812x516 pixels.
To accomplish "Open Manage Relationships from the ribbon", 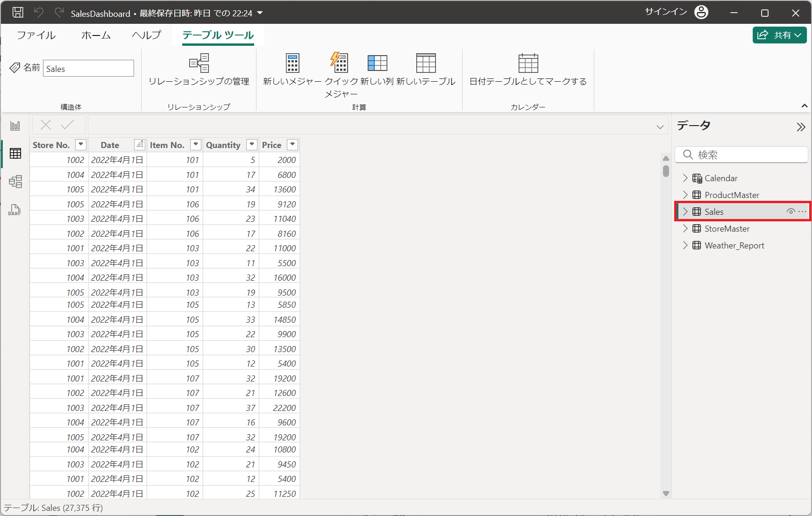I will 199,64.
